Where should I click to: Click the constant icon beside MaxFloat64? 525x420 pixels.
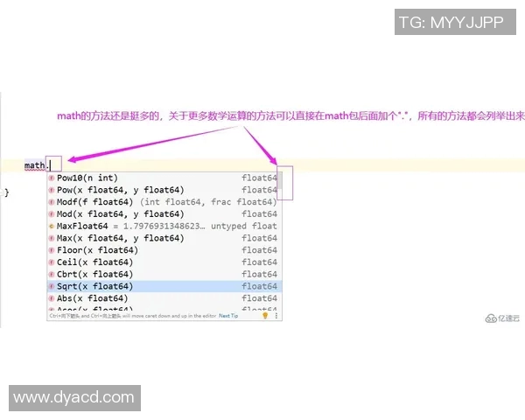click(x=52, y=226)
